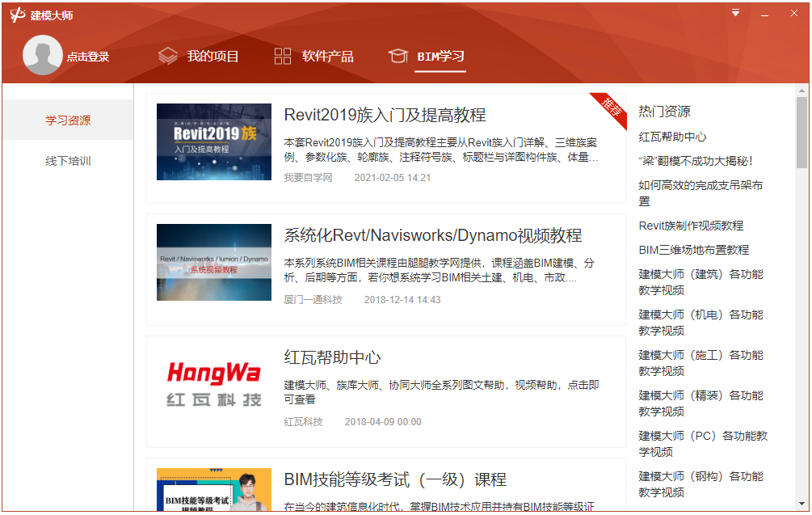Open the Revit2019族 course thumbnail
The width and height of the screenshot is (812, 515).
point(214,142)
